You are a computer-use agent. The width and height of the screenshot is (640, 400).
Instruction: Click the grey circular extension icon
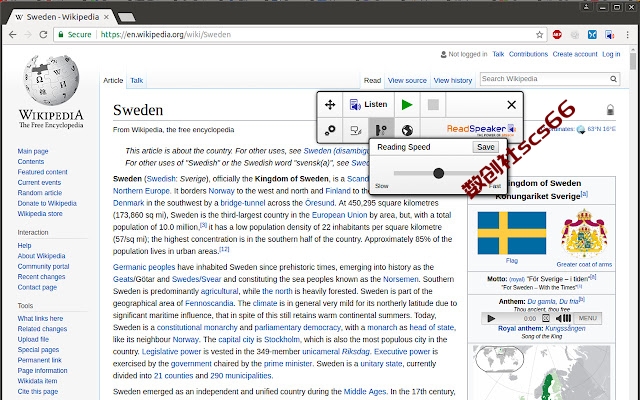point(575,35)
